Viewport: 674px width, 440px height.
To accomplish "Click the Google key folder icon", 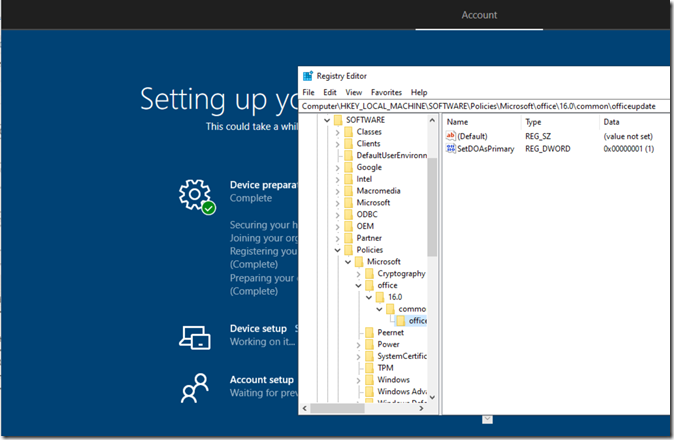I will click(347, 167).
